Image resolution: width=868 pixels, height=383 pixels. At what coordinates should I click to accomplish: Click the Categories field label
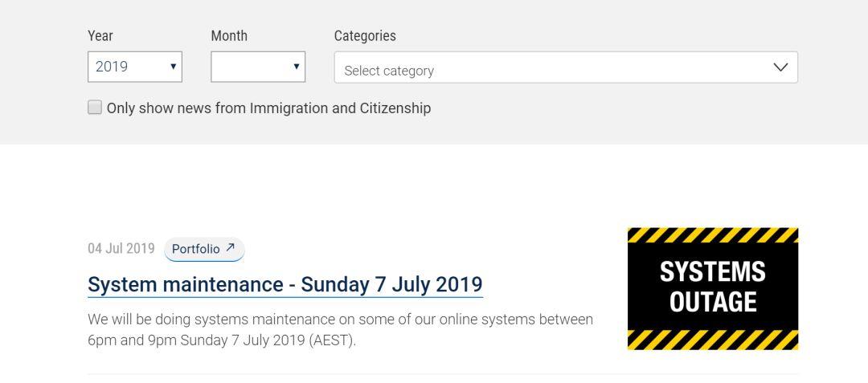[365, 36]
